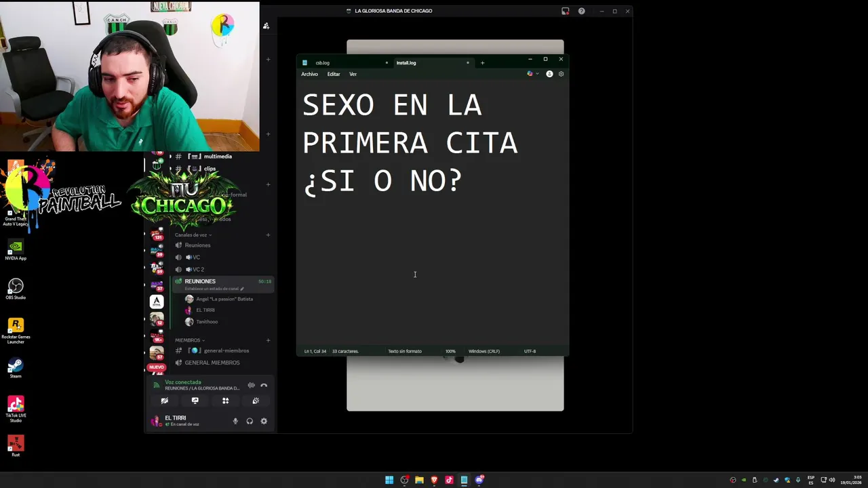868x488 pixels.
Task: Click the UTF-8 encoding status entry
Action: pyautogui.click(x=530, y=351)
